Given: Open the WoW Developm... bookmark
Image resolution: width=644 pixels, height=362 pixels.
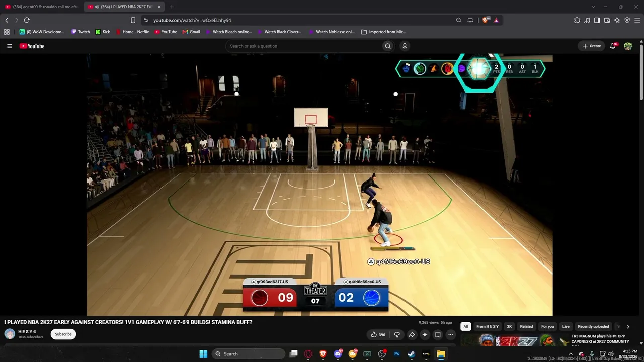Looking at the screenshot, I should click(42, 32).
